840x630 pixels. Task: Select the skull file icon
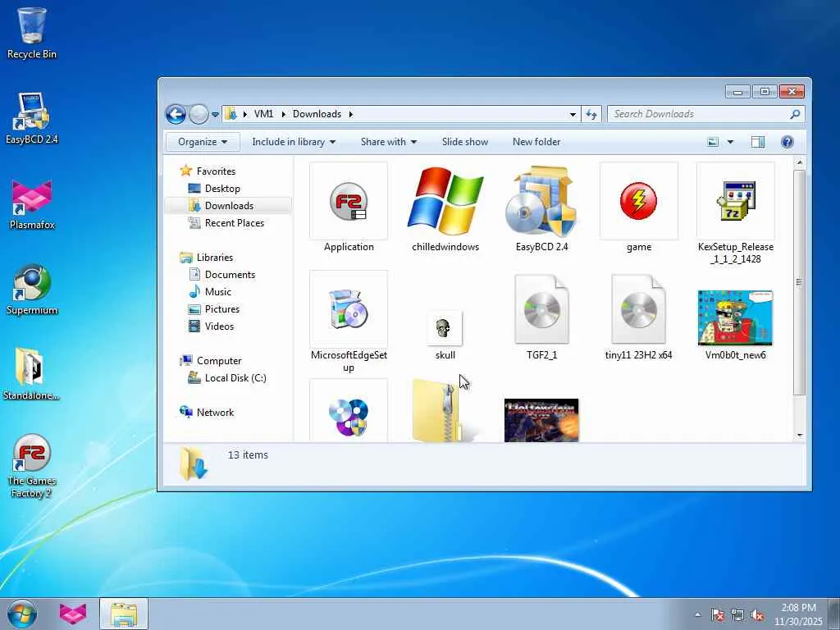point(445,328)
